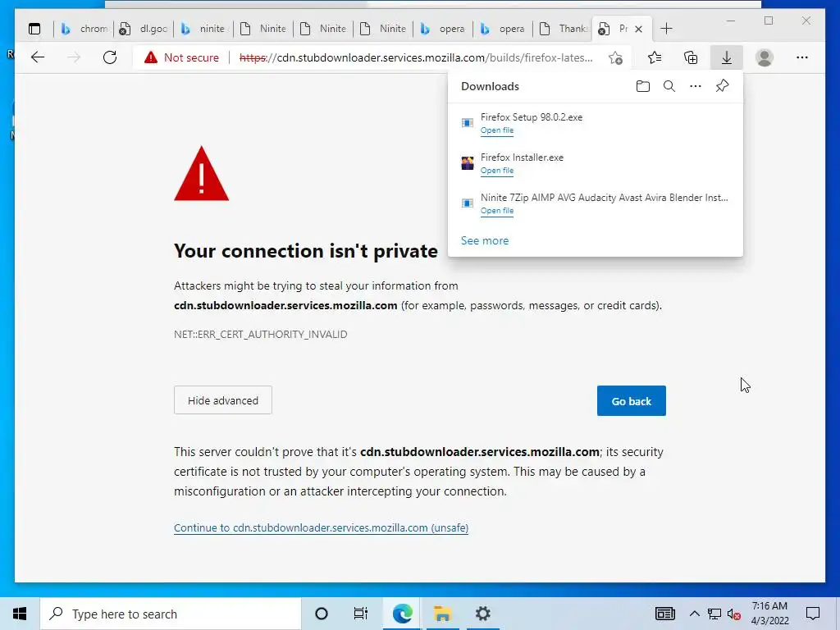Click the blue Go back button
The width and height of the screenshot is (840, 630).
coord(631,400)
